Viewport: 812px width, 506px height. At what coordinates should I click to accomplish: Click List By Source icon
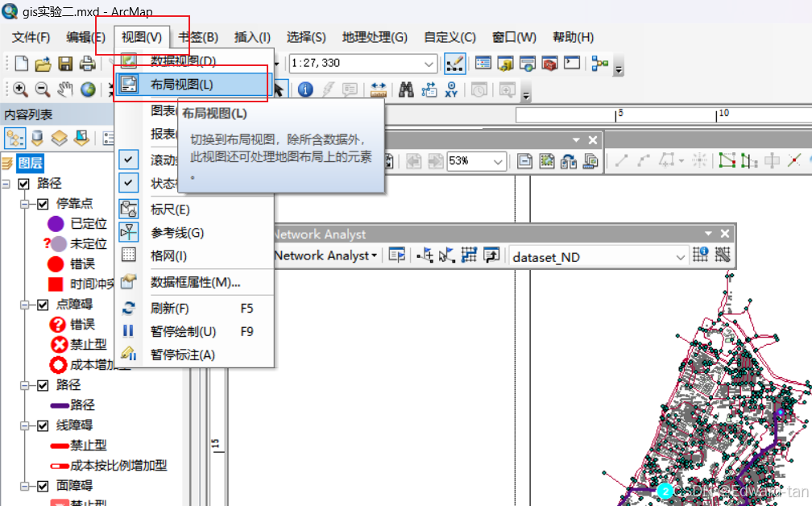tap(37, 139)
